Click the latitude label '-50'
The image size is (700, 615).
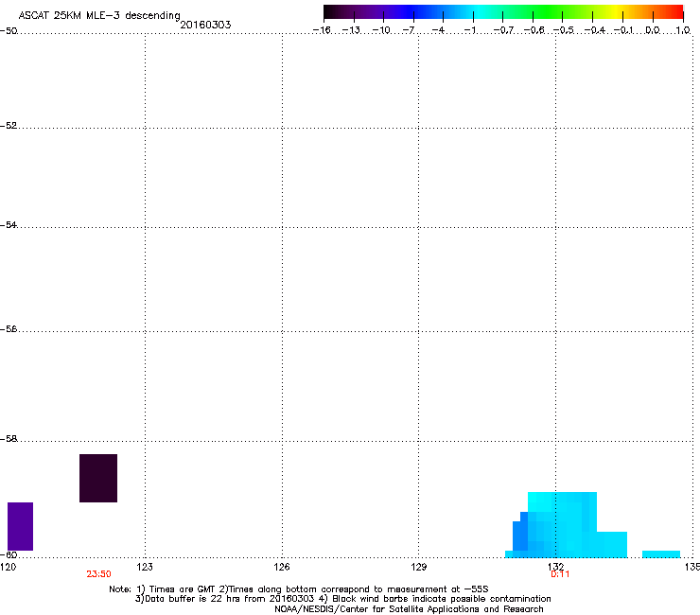tap(9, 31)
